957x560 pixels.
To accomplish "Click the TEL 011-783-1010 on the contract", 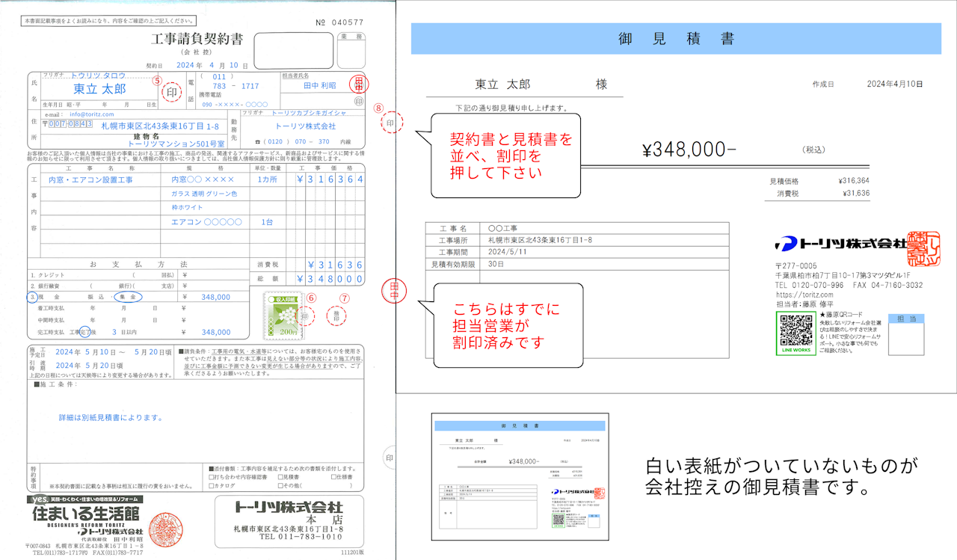I will pyautogui.click(x=301, y=537).
